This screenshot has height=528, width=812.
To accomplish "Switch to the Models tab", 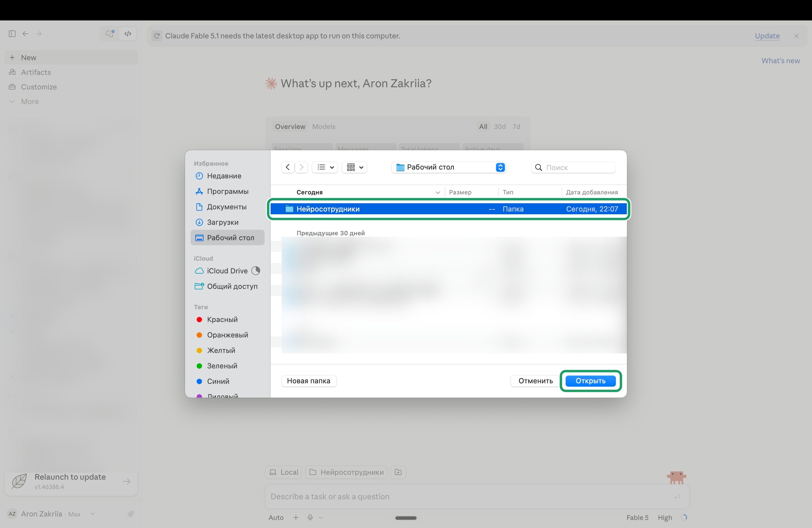I will point(323,126).
